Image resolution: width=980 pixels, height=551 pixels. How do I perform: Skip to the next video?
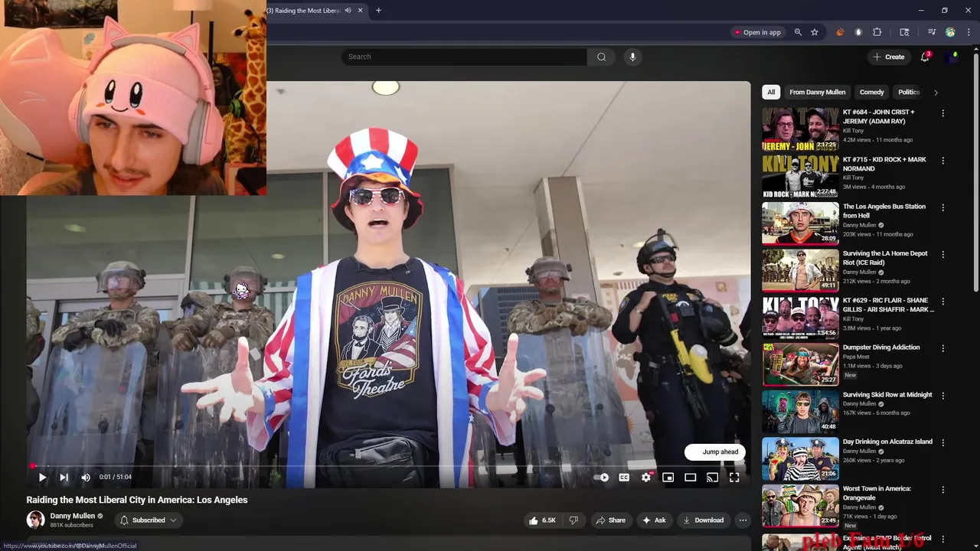pyautogui.click(x=64, y=477)
